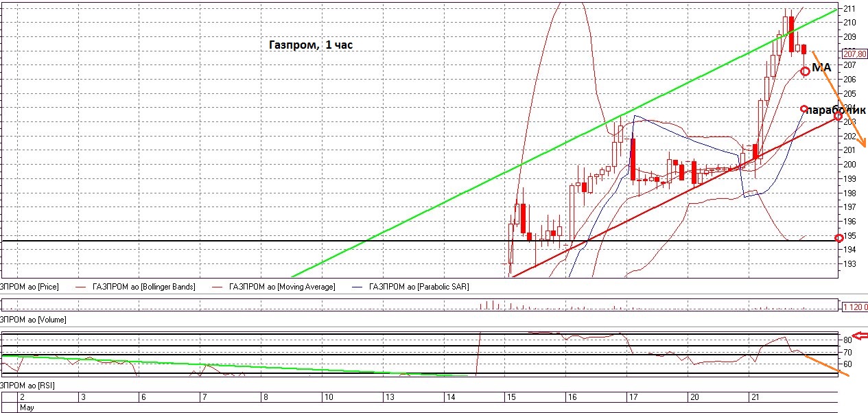Image resolution: width=868 pixels, height=413 pixels.
Task: Click date axis label 6
Action: 143,397
